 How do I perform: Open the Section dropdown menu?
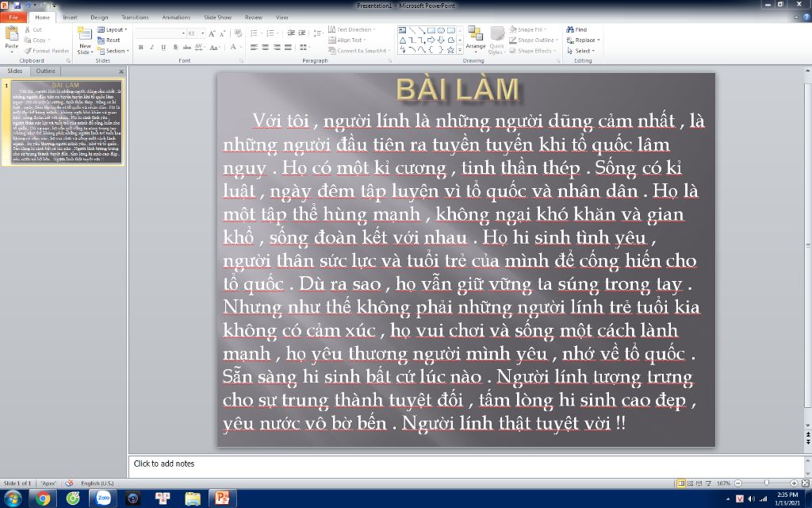(x=115, y=51)
